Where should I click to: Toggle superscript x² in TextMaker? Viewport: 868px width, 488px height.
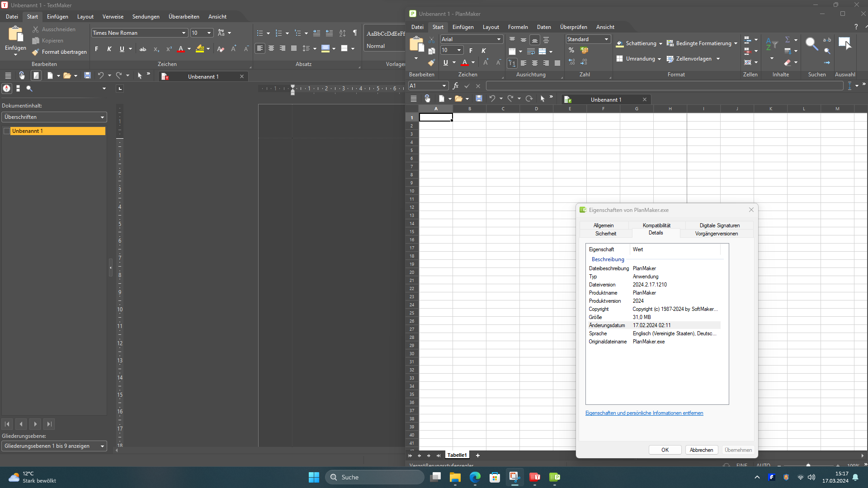[169, 49]
